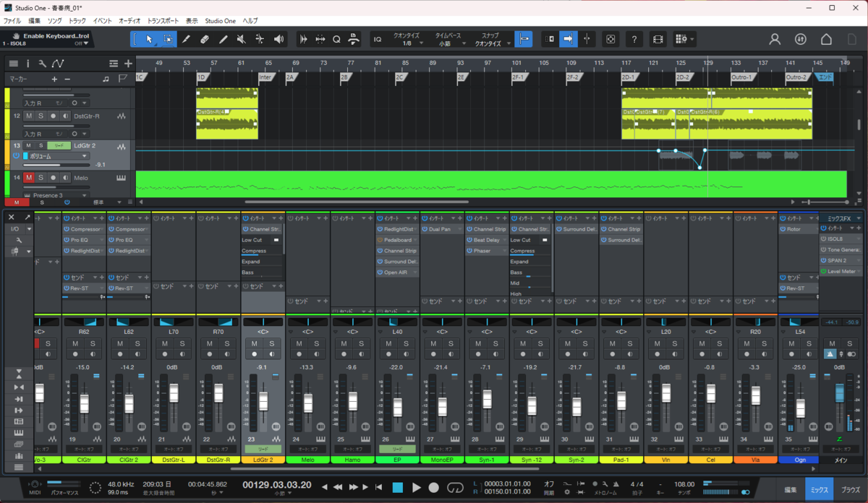Mute the Melo track 14
The width and height of the screenshot is (868, 503).
coord(29,178)
